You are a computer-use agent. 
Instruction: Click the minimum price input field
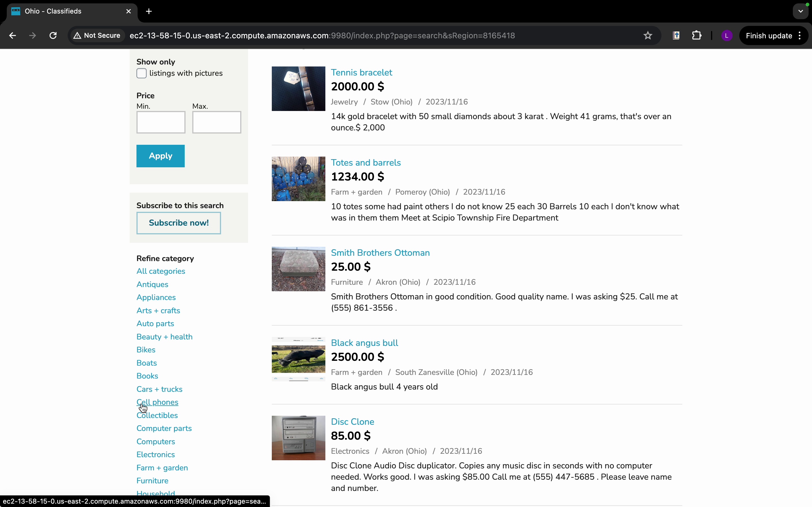click(x=161, y=123)
